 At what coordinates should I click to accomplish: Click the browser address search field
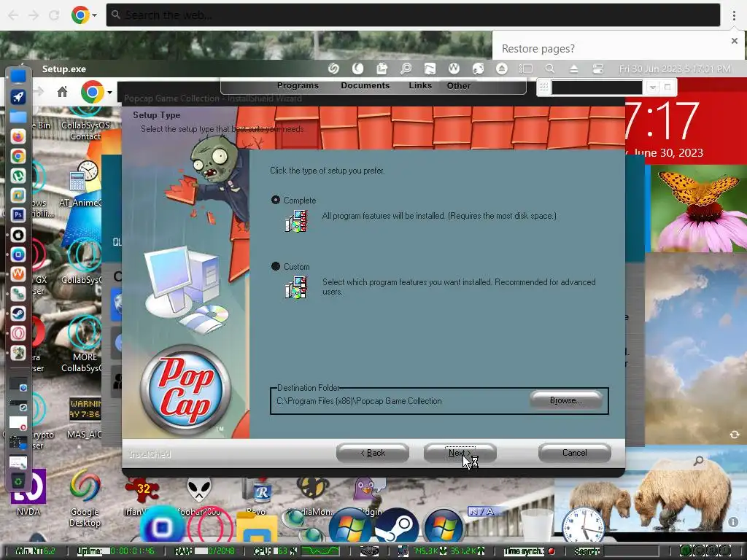coord(413,15)
